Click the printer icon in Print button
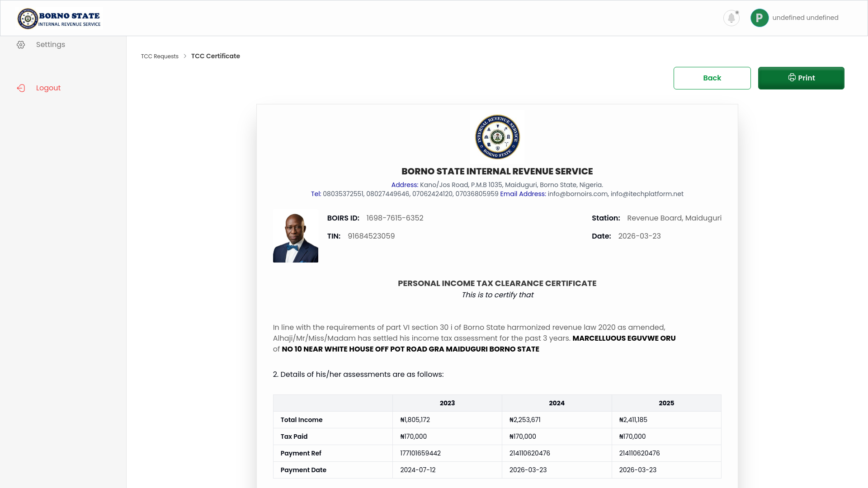The height and width of the screenshot is (488, 868). [792, 78]
